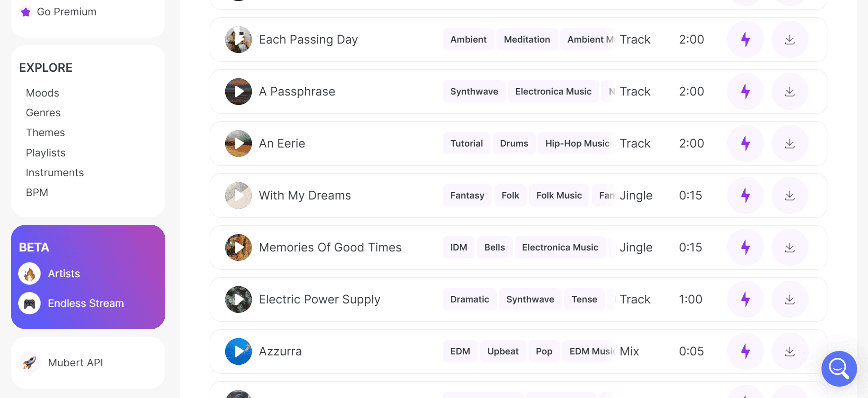
Task: Download the "Azzurra" mix
Action: click(x=790, y=351)
